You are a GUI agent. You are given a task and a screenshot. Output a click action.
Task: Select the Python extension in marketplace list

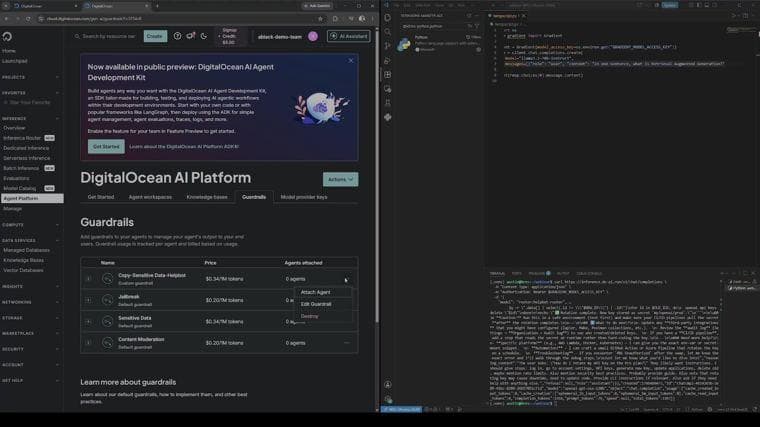pyautogui.click(x=440, y=43)
